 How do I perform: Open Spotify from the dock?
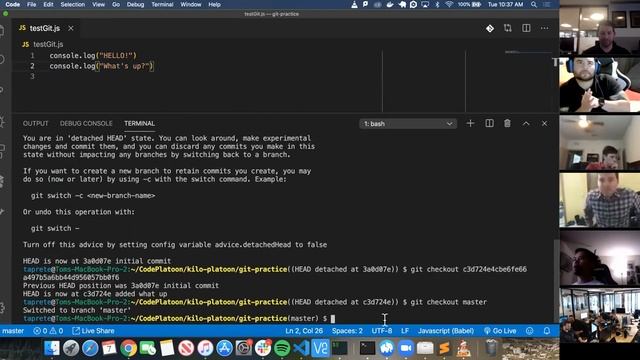[282, 348]
